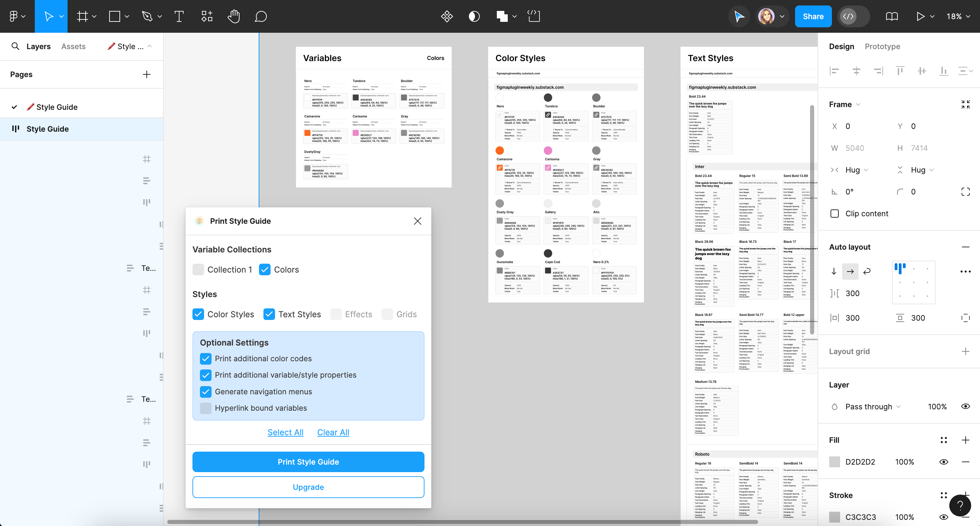The width and height of the screenshot is (980, 526).
Task: Click the Clear All link
Action: (x=333, y=432)
